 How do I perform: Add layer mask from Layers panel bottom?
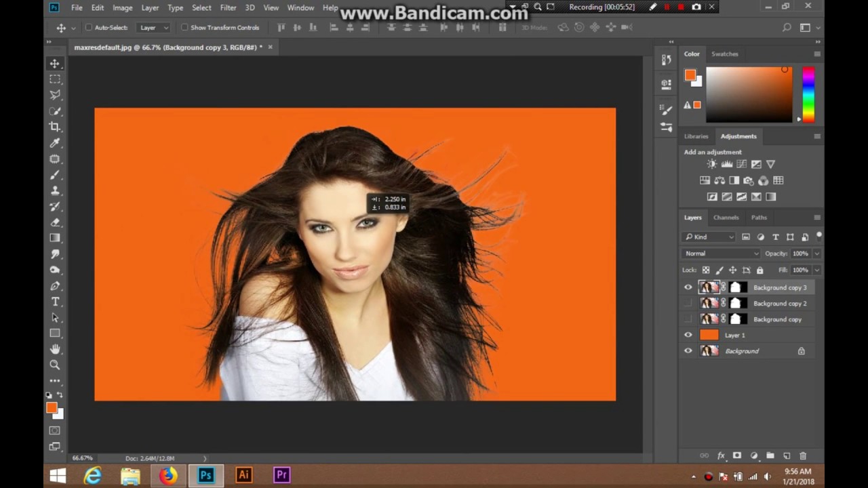pyautogui.click(x=737, y=456)
